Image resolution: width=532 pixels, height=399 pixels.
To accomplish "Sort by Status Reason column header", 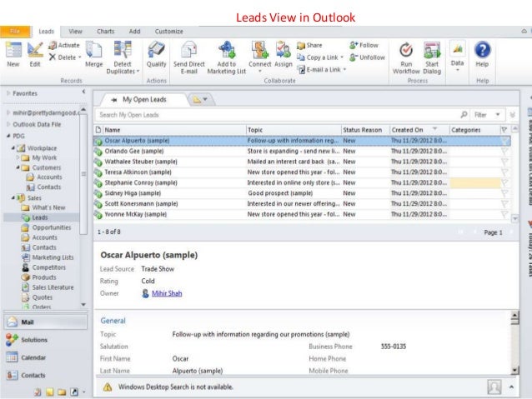I will pos(365,130).
